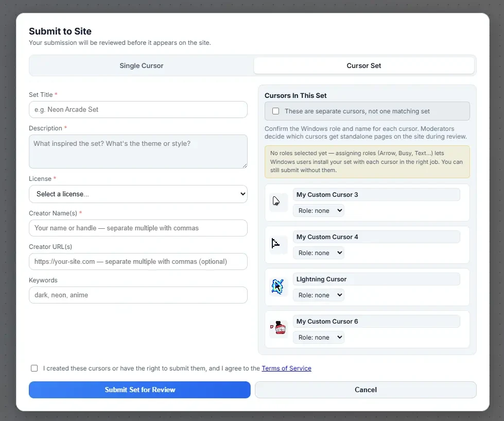Focus the Set Title input field
The height and width of the screenshot is (421, 504).
(138, 110)
